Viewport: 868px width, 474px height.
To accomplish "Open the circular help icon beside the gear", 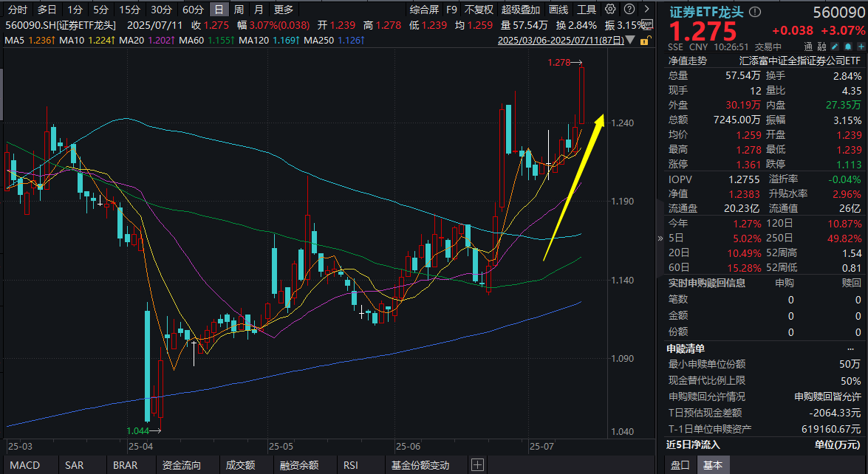I will click(x=629, y=10).
